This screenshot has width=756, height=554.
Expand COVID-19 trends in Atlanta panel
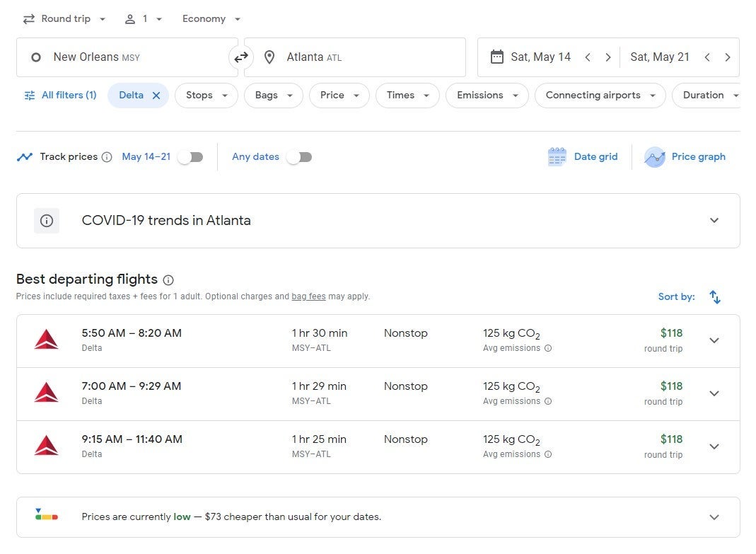pos(714,221)
